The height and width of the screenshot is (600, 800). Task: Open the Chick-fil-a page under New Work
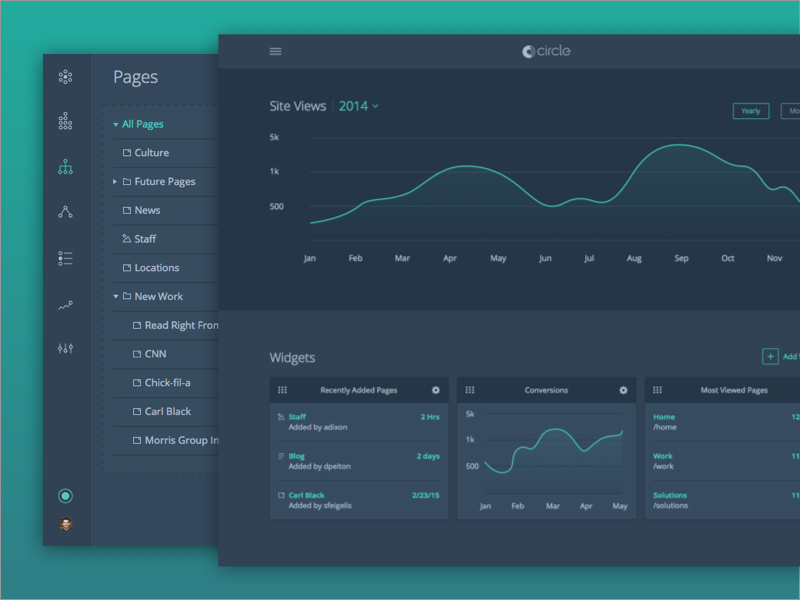coord(166,382)
